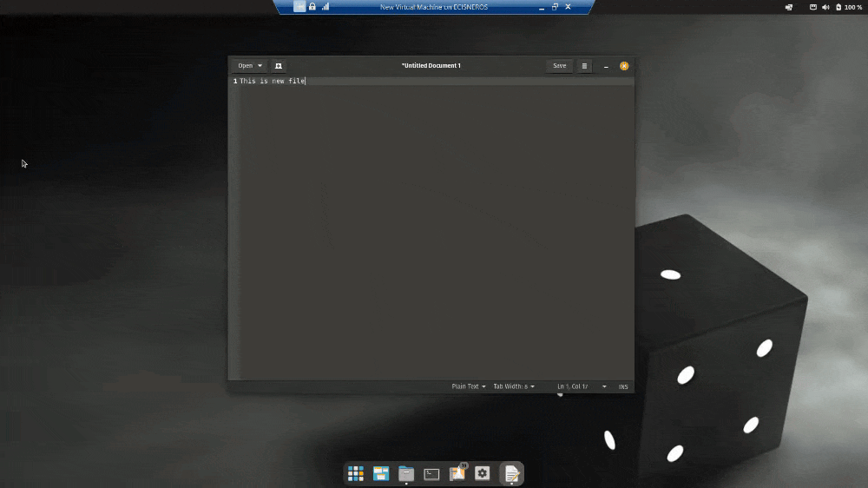Open the applications grid in the dock

356,473
